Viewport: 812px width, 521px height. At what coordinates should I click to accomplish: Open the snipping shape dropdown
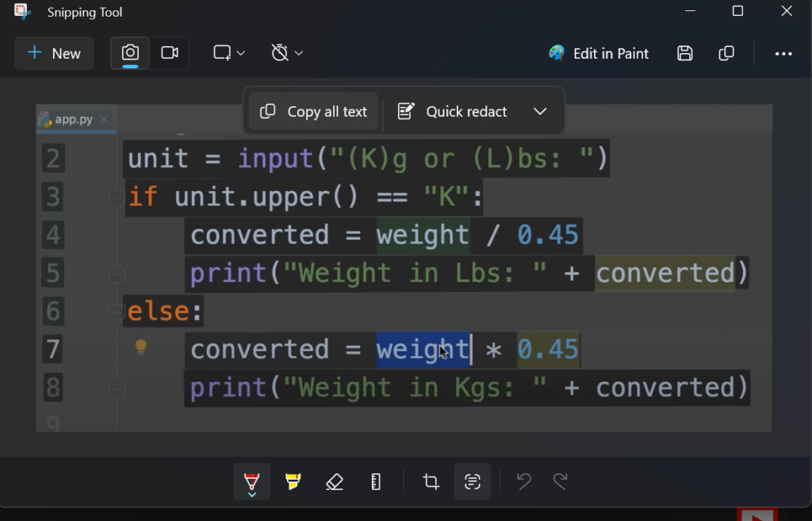(228, 52)
